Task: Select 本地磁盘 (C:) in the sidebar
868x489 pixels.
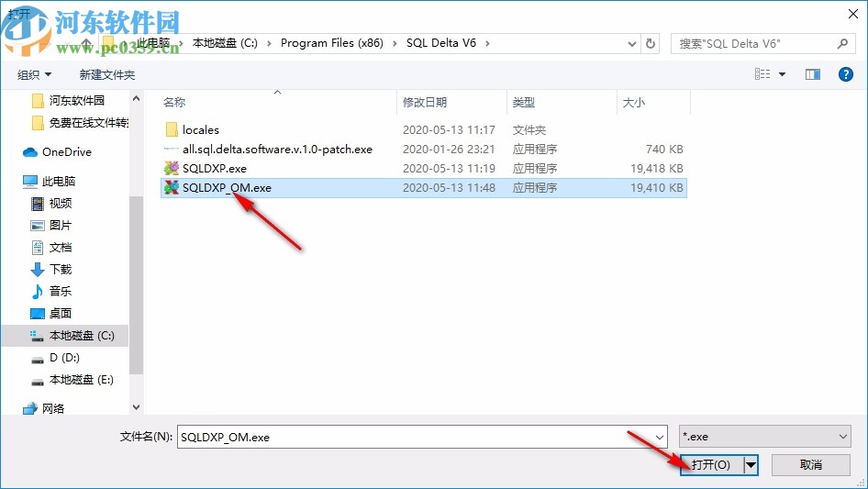Action: (72, 336)
